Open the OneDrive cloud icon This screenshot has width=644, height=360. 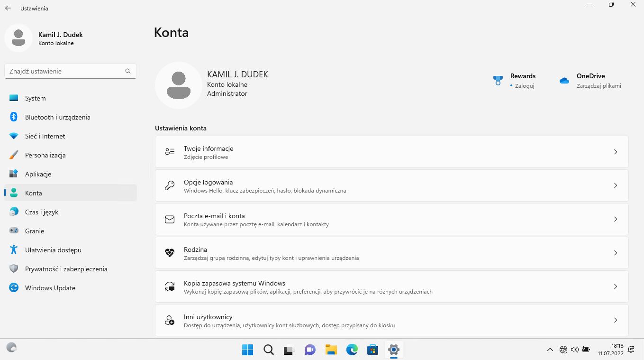pos(564,81)
